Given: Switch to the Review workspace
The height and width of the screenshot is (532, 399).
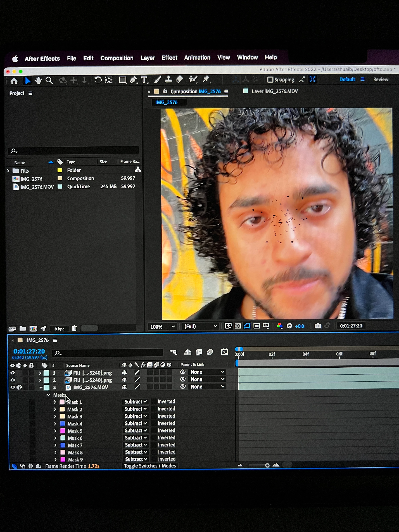Looking at the screenshot, I should tap(381, 80).
